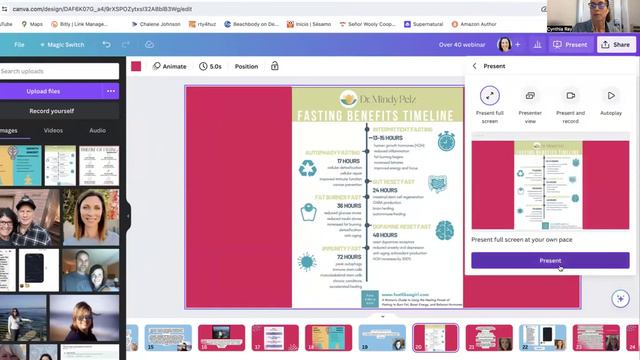Image resolution: width=640 pixels, height=360 pixels.
Task: Select slide 20 thumbnail
Action: click(436, 338)
